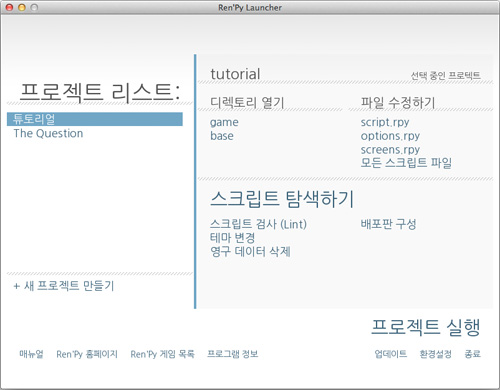
Task: Click 영구 데이터 삭제
Action: 250,251
